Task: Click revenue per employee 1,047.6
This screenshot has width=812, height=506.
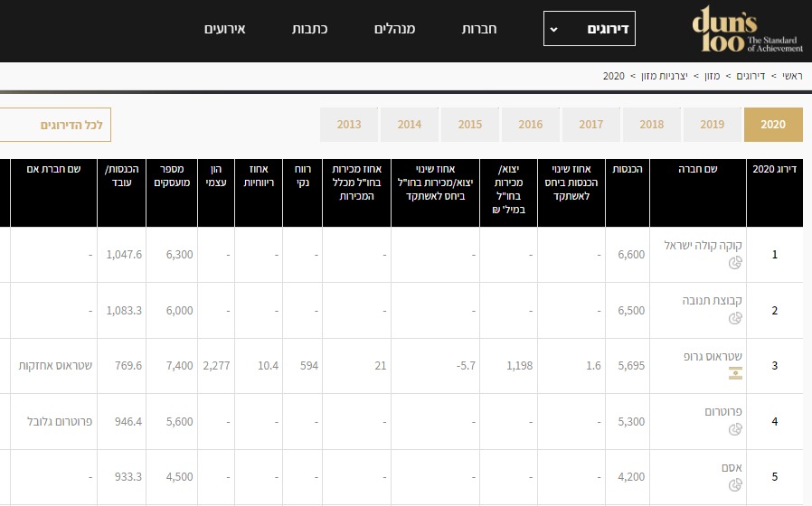Action: click(124, 255)
